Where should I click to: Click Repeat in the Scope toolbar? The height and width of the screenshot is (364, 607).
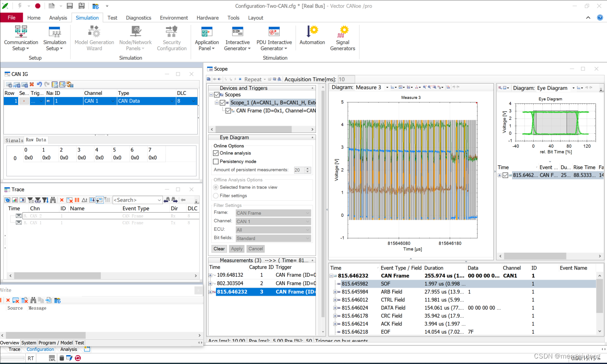(253, 79)
